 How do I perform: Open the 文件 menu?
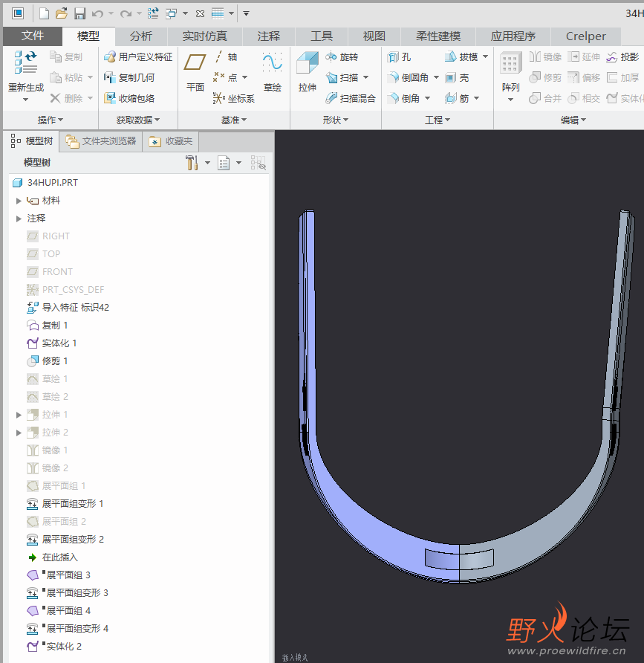33,36
